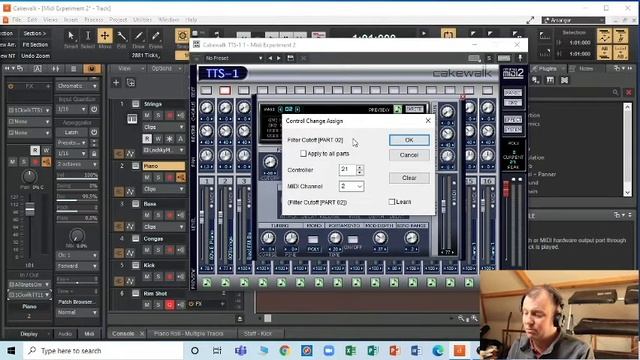Image resolution: width=640 pixels, height=360 pixels.
Task: Click the duplicate track icon beside plus
Action: (x=131, y=83)
